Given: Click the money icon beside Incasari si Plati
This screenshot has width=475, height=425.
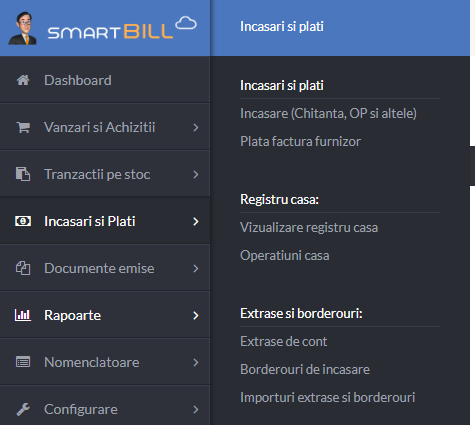Looking at the screenshot, I should [23, 221].
